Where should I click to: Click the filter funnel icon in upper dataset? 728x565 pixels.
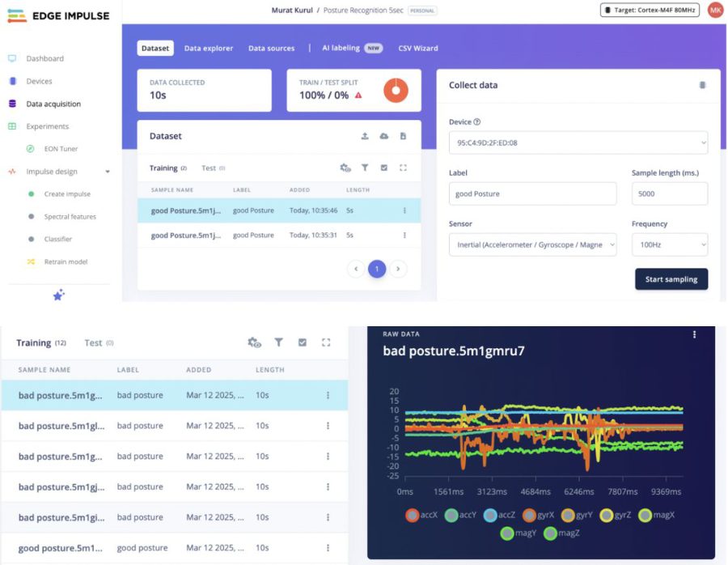tap(365, 168)
